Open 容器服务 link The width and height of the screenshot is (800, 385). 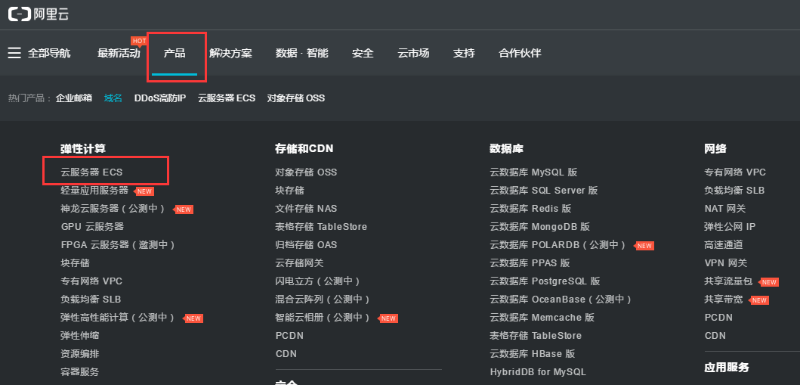point(80,372)
